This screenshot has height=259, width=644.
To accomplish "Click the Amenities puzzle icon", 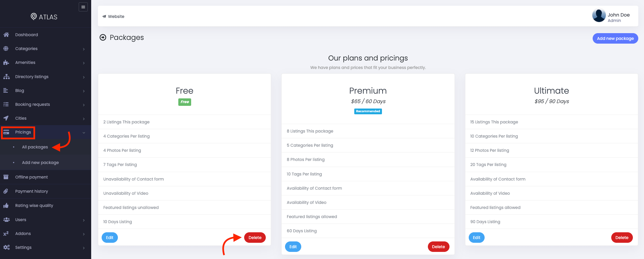I will coord(6,63).
